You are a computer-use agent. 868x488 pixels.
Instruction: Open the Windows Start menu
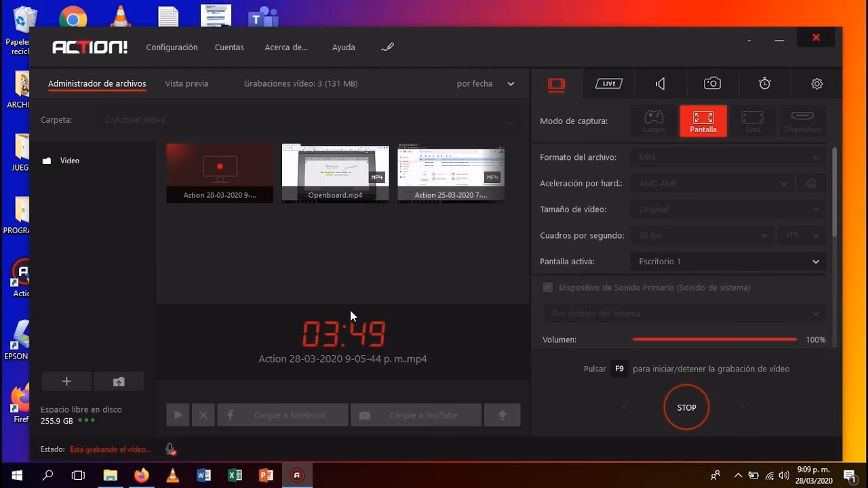point(16,475)
